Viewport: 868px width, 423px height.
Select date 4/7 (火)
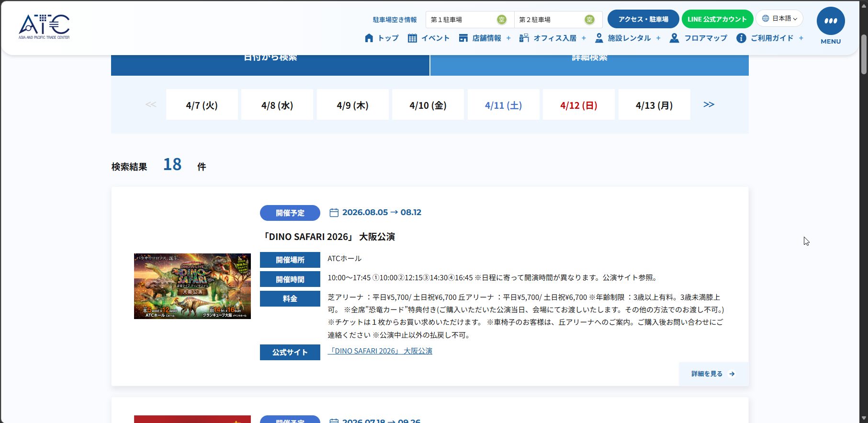coord(202,104)
